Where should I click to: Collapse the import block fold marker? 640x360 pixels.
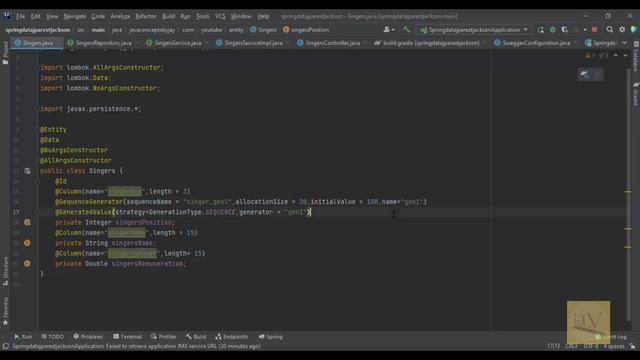pyautogui.click(x=37, y=67)
